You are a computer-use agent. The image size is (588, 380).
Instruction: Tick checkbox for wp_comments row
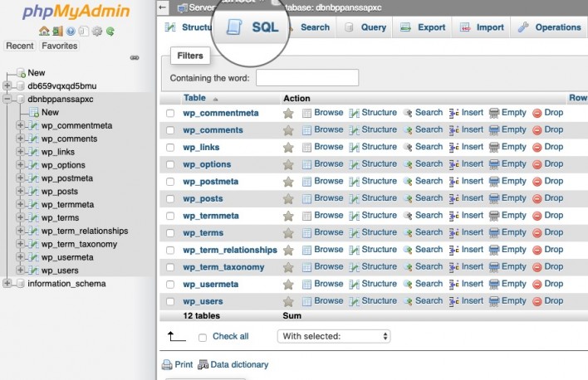click(x=170, y=130)
